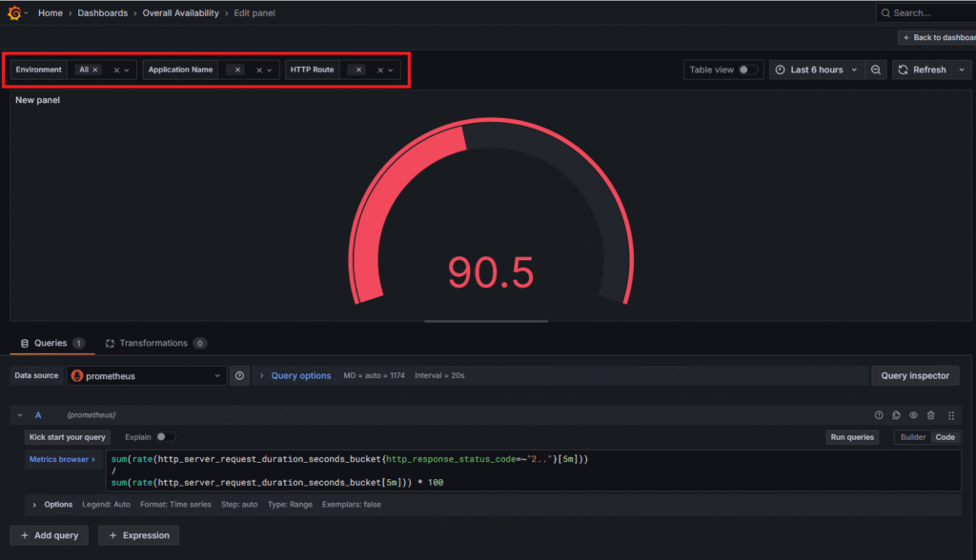Grab the query A drag handle icon

coord(950,415)
